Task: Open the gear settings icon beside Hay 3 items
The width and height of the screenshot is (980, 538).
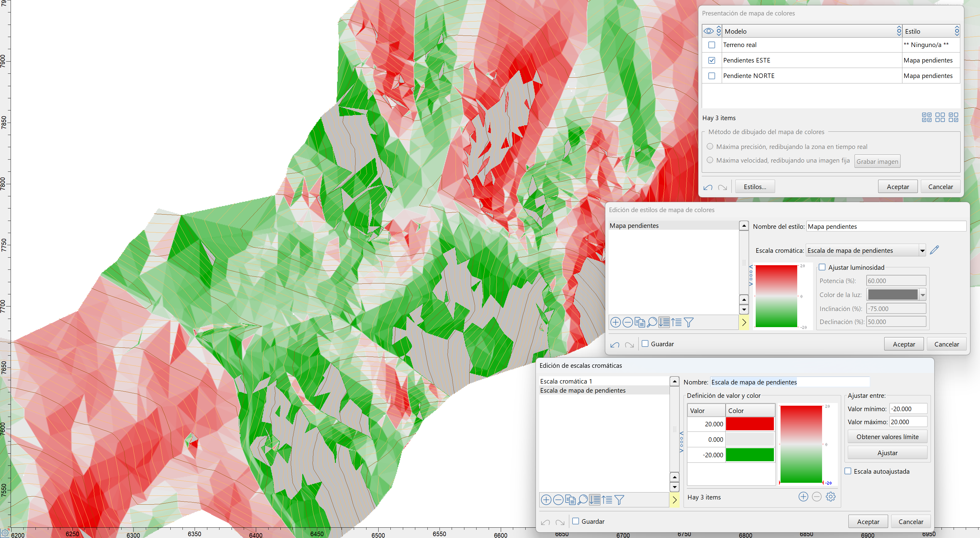Action: coord(831,496)
